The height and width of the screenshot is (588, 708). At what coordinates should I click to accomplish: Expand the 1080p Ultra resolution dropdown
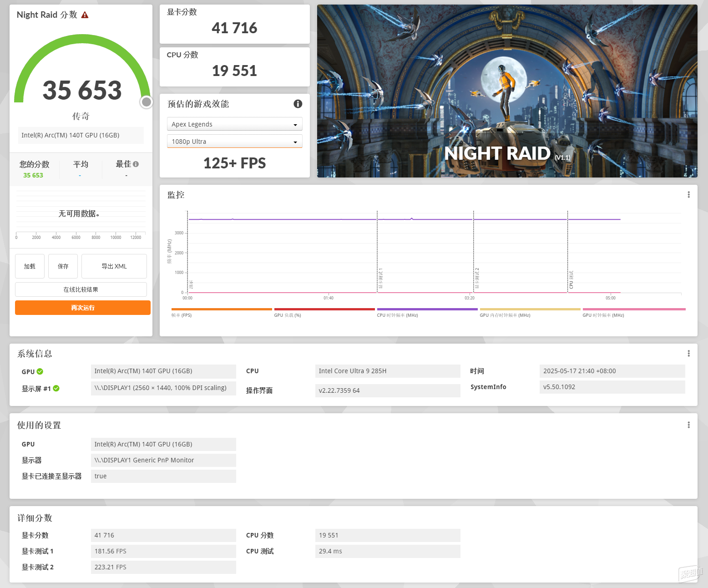(x=235, y=142)
